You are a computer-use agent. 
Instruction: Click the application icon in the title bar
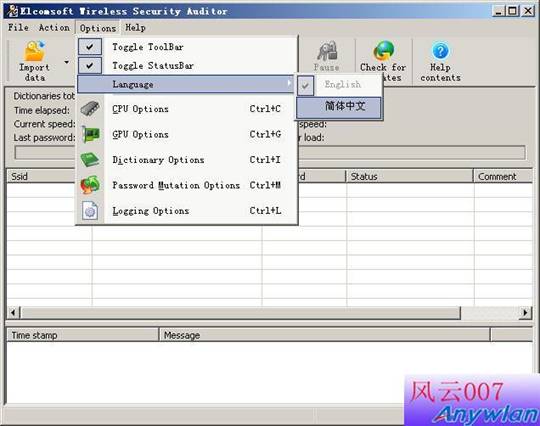[x=13, y=11]
